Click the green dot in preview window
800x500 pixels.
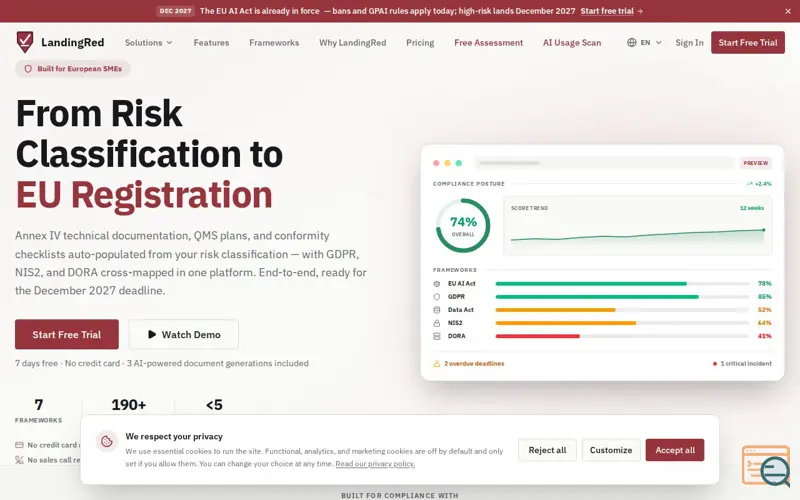459,163
